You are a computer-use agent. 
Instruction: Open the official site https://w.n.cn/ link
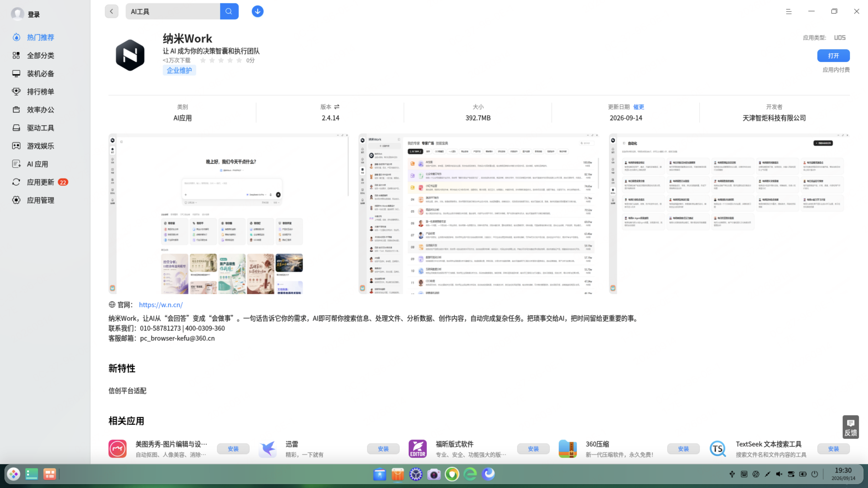pos(161,305)
